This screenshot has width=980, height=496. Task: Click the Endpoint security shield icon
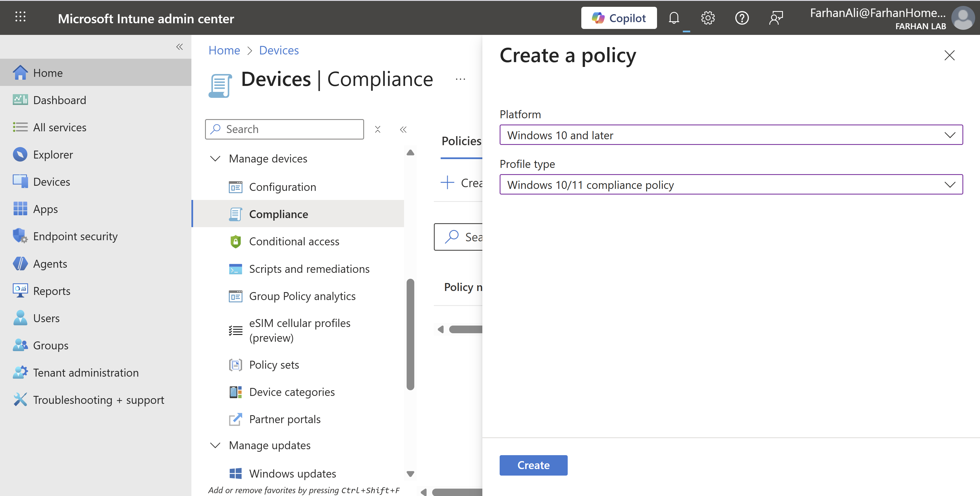pyautogui.click(x=20, y=236)
